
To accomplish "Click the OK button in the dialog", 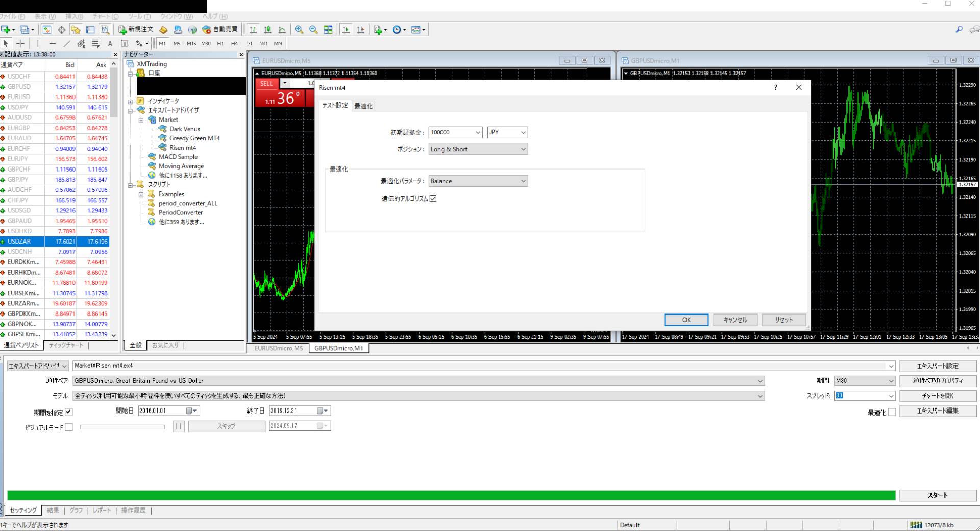I will pos(686,320).
